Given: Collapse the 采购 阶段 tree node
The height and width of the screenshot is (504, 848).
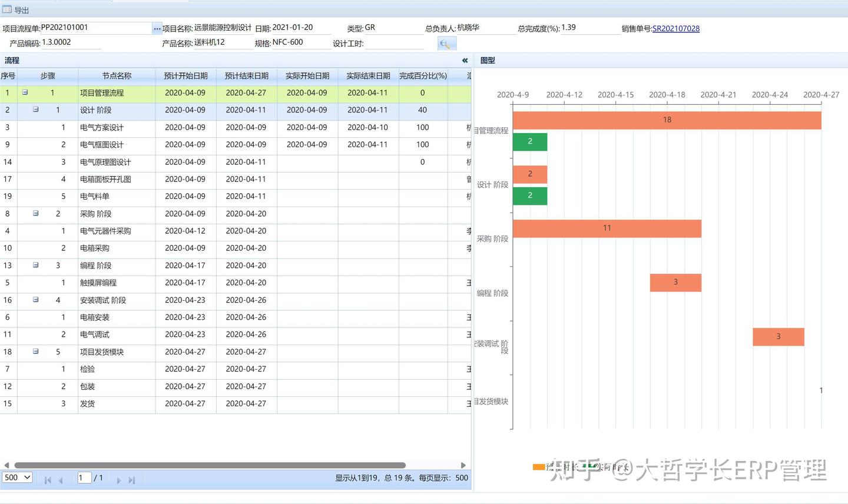Looking at the screenshot, I should 36,213.
